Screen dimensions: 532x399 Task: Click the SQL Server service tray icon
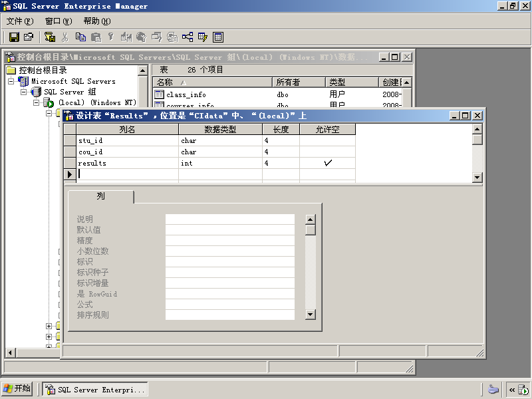coord(523,390)
